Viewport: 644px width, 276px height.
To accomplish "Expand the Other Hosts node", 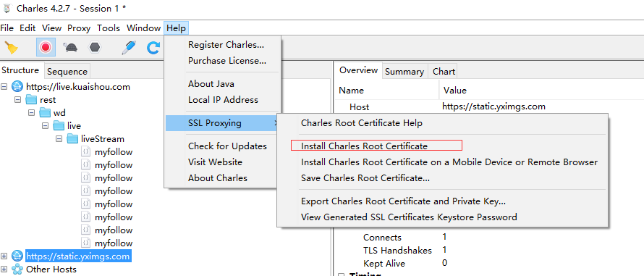I will tap(4, 269).
